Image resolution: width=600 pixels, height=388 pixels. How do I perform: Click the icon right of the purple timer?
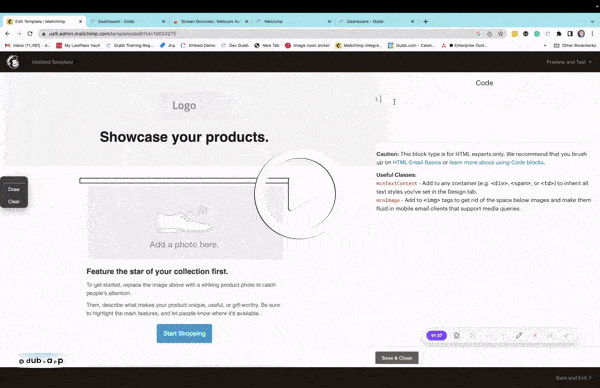pyautogui.click(x=457, y=336)
